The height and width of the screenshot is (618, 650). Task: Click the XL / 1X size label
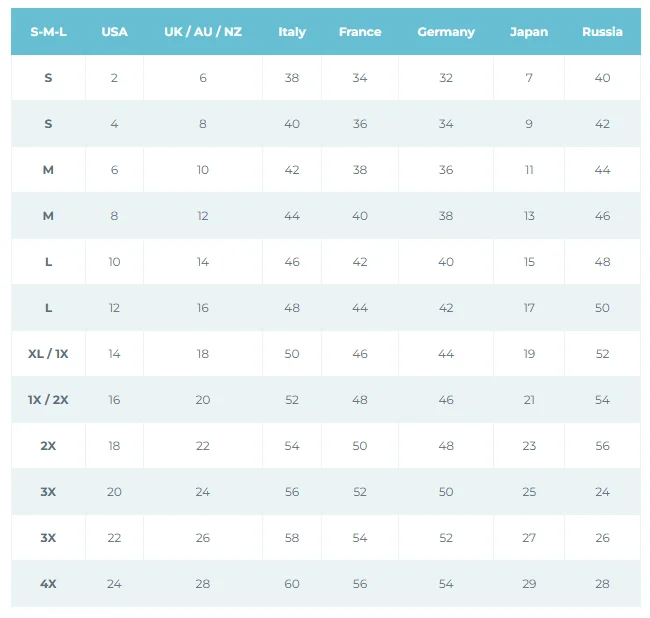tap(48, 354)
